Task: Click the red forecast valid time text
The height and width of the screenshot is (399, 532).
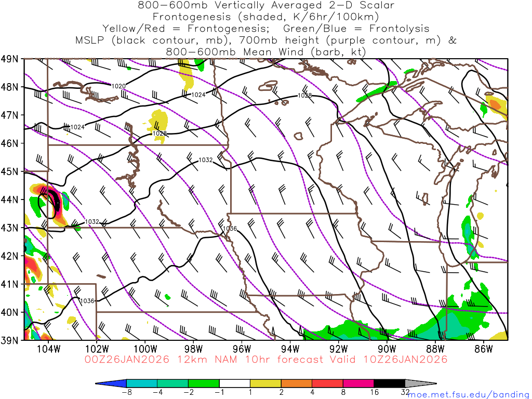Action: (x=265, y=360)
